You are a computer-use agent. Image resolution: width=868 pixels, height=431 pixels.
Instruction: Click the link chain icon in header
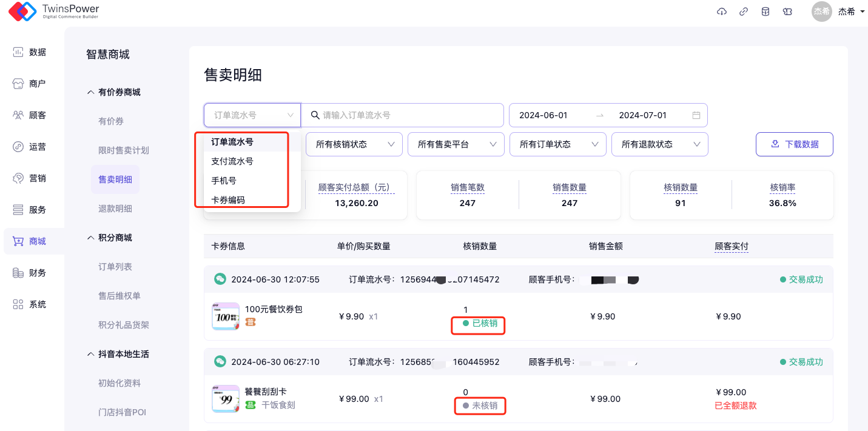744,12
